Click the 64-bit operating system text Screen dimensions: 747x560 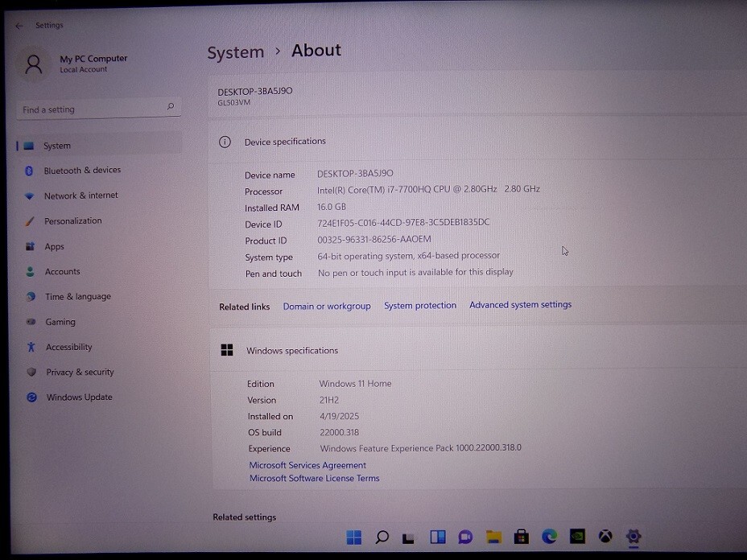click(409, 256)
